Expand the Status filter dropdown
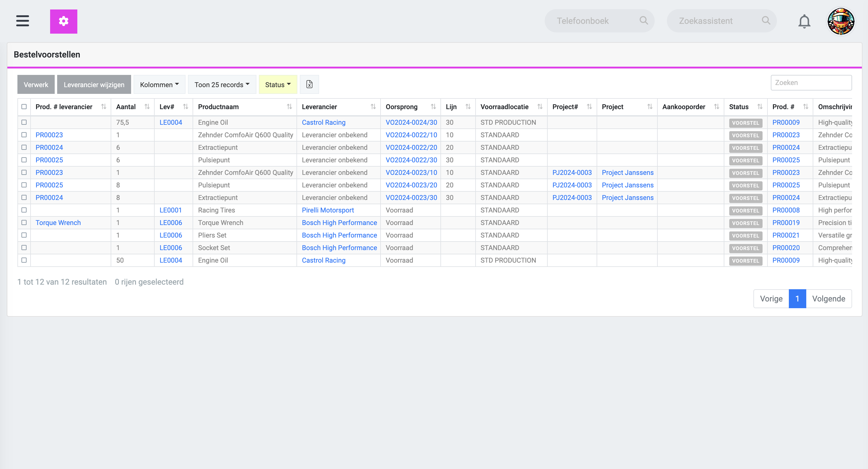Screen dimensions: 868x469 point(277,84)
